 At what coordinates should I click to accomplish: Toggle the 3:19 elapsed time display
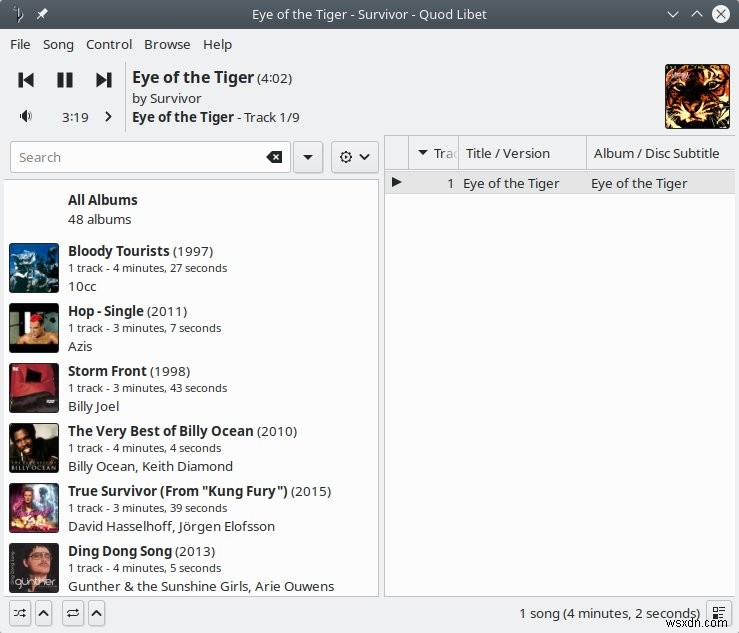click(75, 117)
